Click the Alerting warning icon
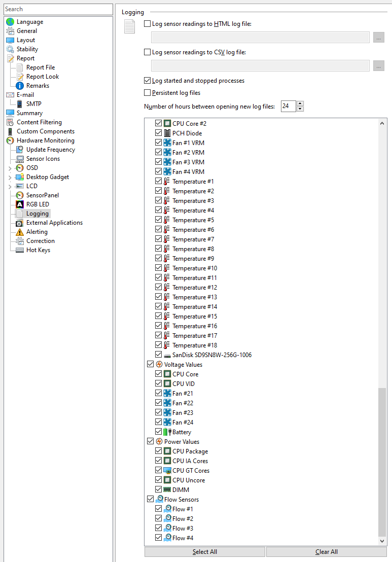The height and width of the screenshot is (562, 392). tap(20, 232)
